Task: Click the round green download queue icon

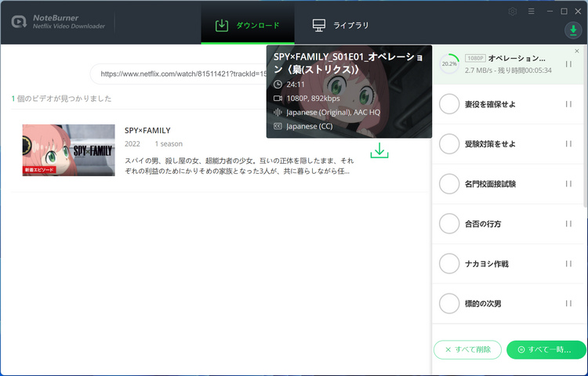Action: point(573,30)
